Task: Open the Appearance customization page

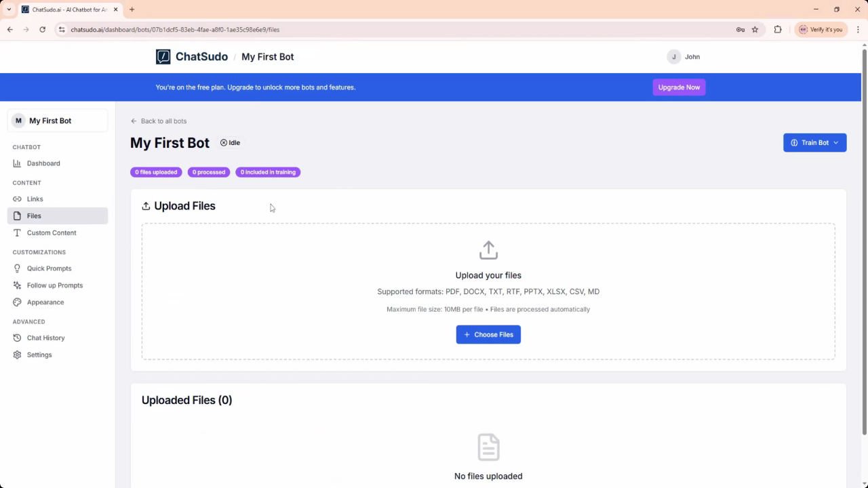Action: coord(58,302)
